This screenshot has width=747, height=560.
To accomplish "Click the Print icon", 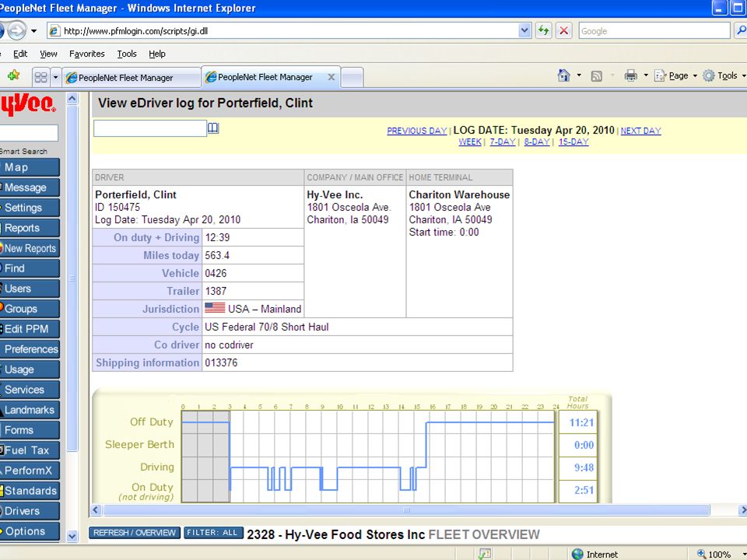I will (631, 75).
